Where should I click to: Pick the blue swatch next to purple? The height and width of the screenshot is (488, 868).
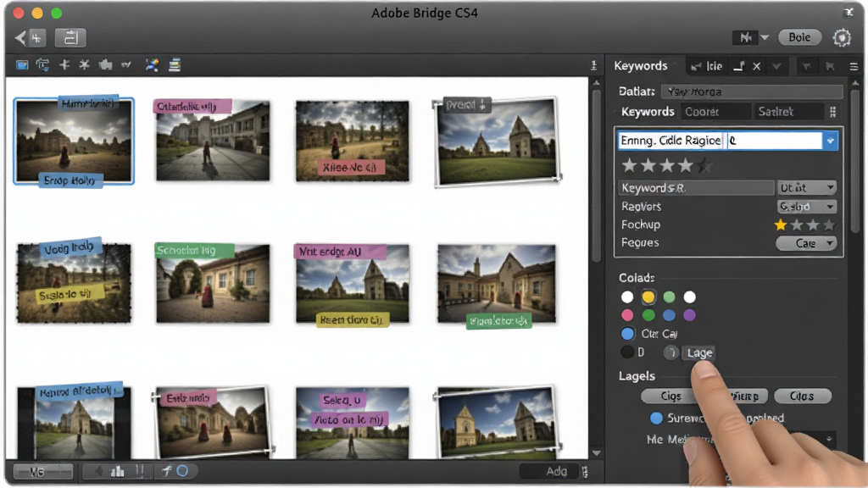(x=670, y=315)
